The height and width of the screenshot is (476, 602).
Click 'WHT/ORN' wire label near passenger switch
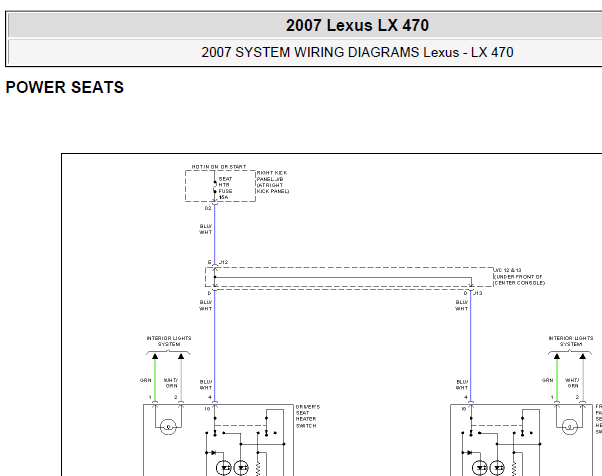[572, 383]
